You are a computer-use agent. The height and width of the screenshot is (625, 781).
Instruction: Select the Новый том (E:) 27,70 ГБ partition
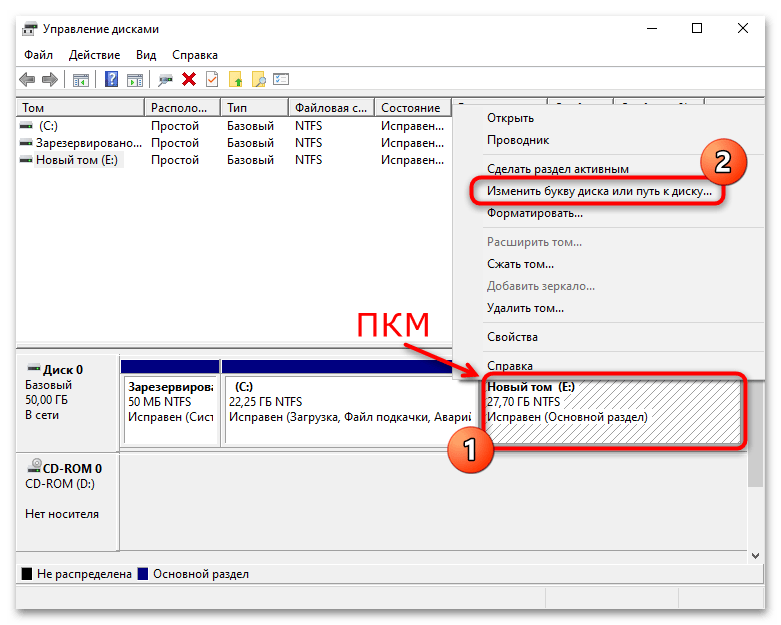[x=613, y=411]
